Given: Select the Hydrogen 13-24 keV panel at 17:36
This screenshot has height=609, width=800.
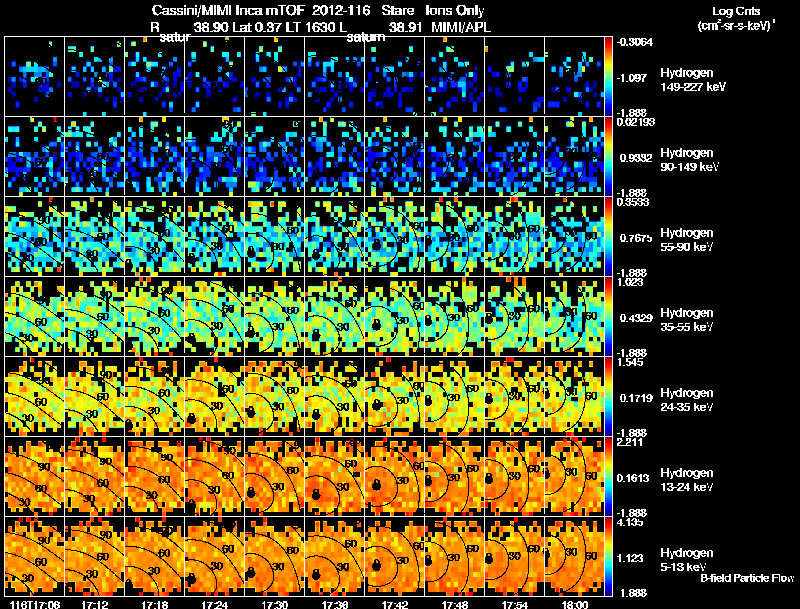Looking at the screenshot, I should (x=335, y=476).
